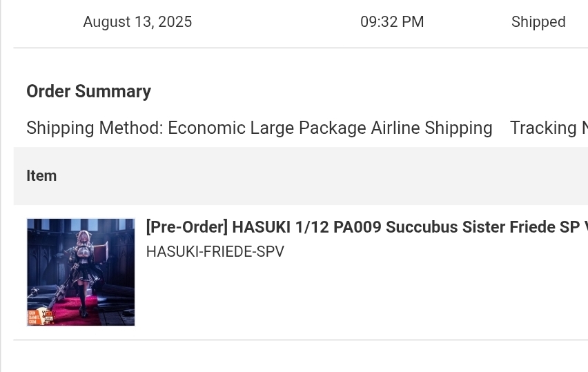Select the HASUKI-FRIEDE-SPV SKU text
Image resolution: width=588 pixels, height=372 pixels.
(215, 252)
